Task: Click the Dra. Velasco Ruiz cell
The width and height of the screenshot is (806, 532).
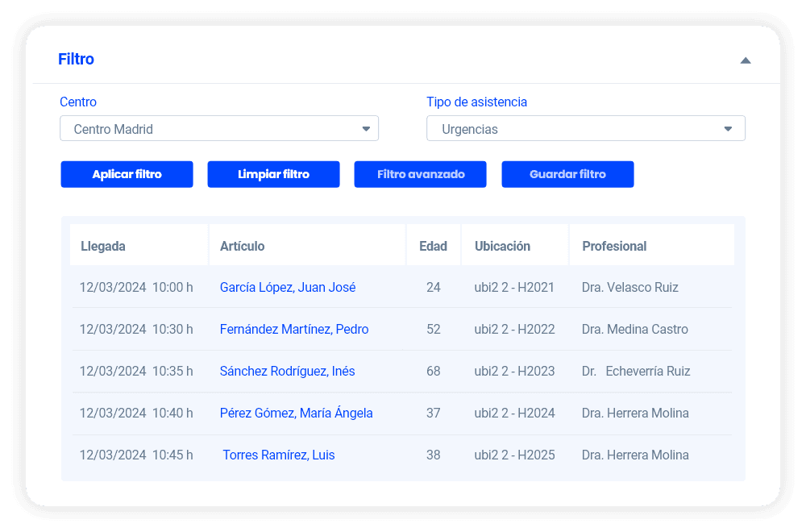Action: point(629,287)
